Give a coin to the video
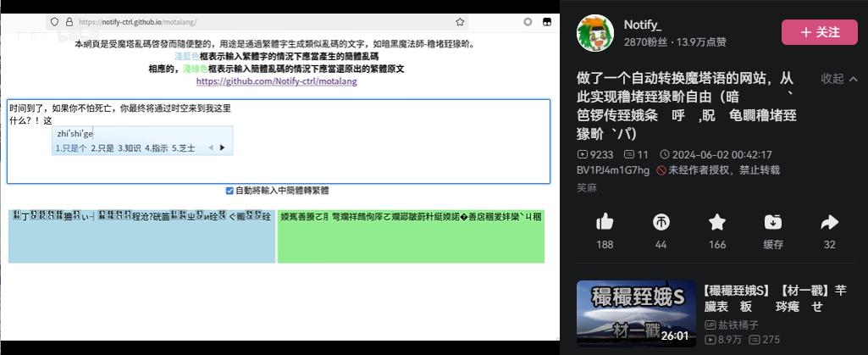The width and height of the screenshot is (868, 355). coord(661,222)
